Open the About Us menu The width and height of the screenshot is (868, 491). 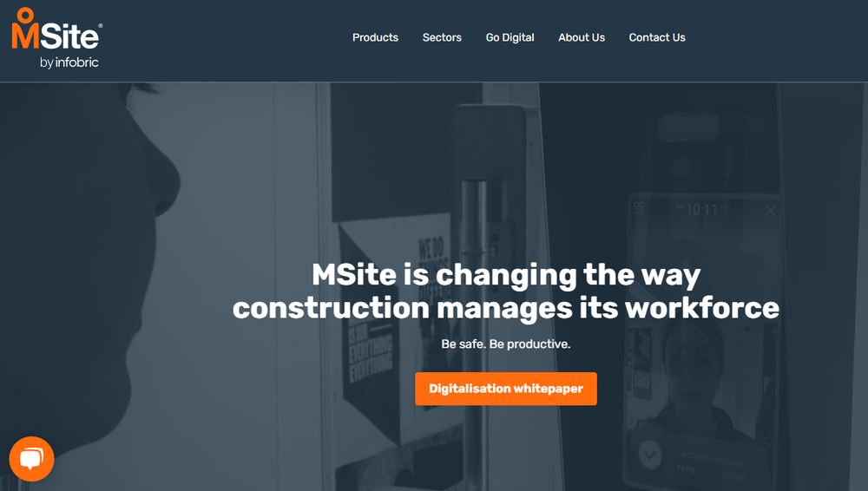pyautogui.click(x=582, y=37)
